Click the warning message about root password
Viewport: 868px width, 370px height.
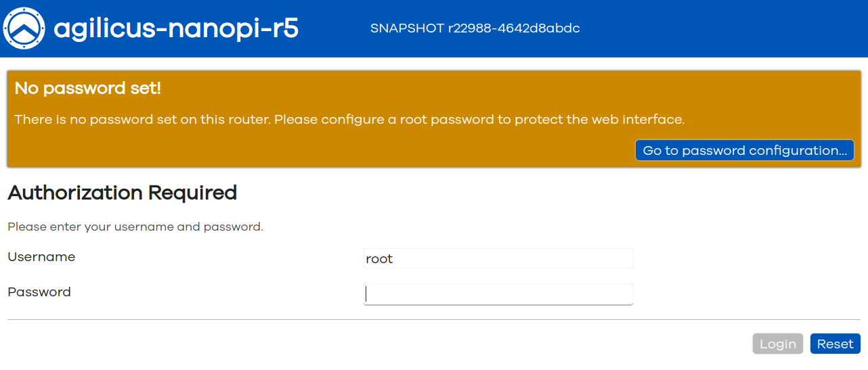click(349, 120)
